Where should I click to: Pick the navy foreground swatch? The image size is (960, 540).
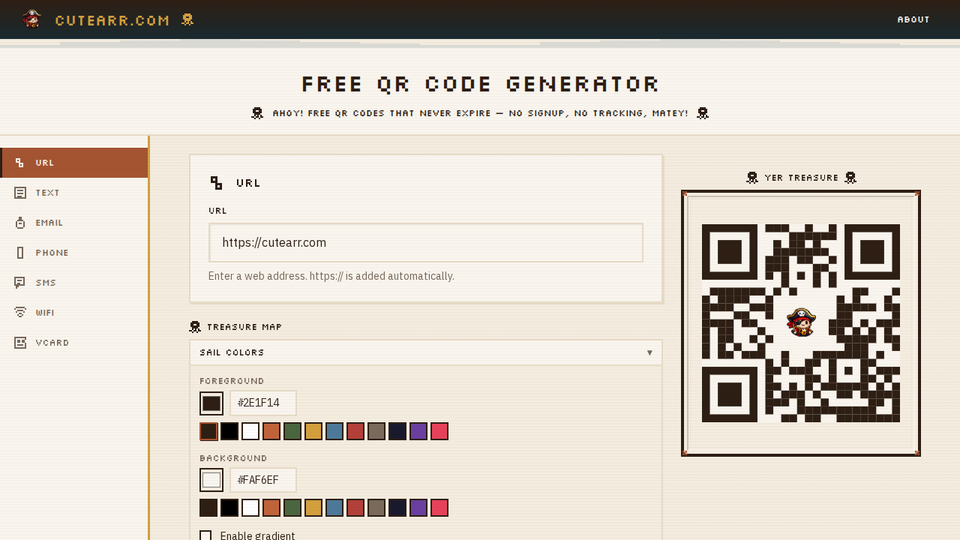click(x=397, y=431)
